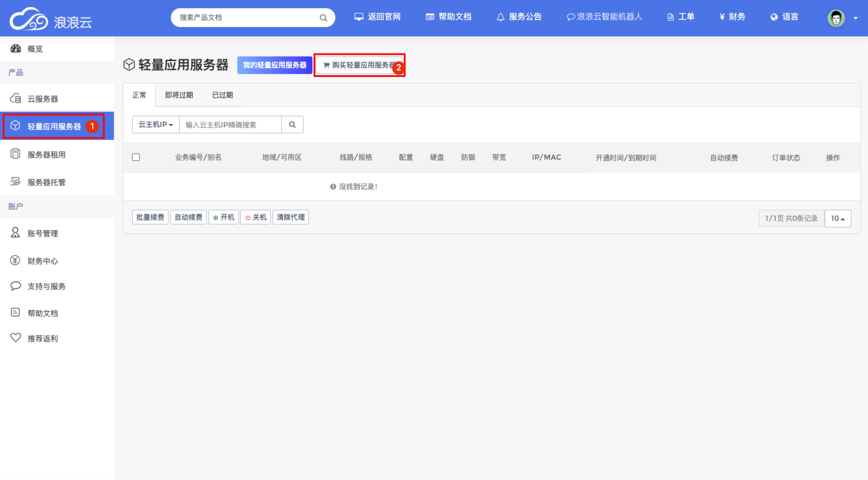Click the 云服务器 sidebar icon

tap(16, 98)
